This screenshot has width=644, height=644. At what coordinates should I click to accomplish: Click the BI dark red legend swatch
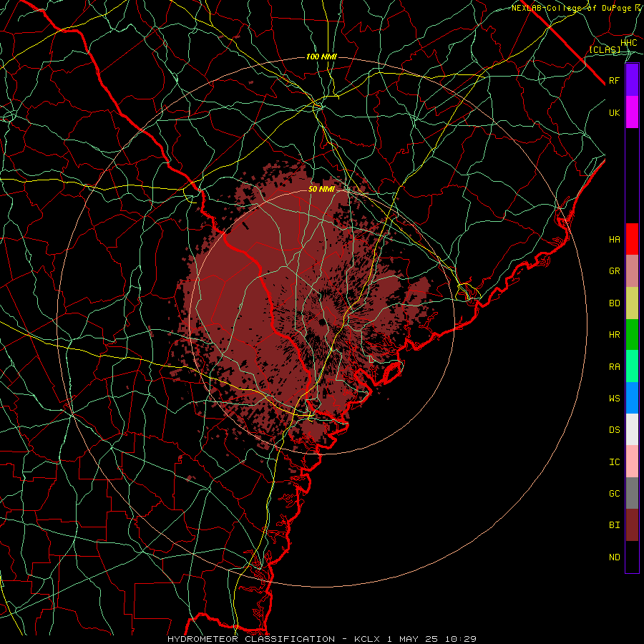point(632,525)
